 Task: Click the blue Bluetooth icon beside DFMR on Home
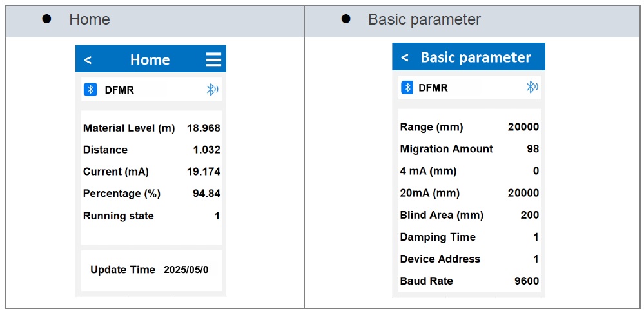coord(90,90)
